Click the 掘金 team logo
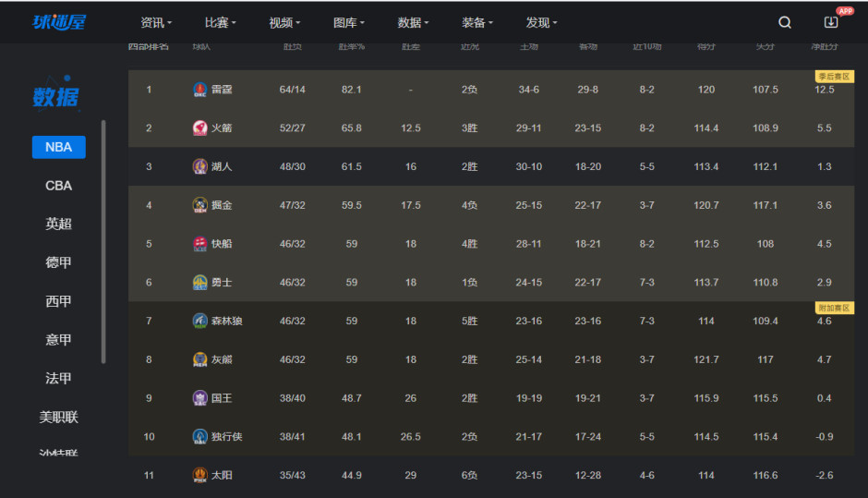Screen dimensions: 868x498 point(199,205)
